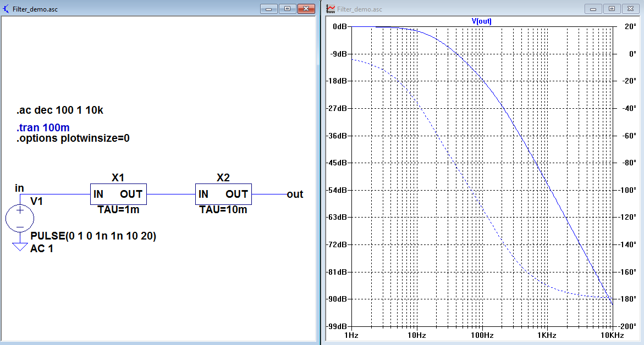This screenshot has height=345, width=644.
Task: Click the schematic icon in the left window title bar
Action: click(x=5, y=9)
